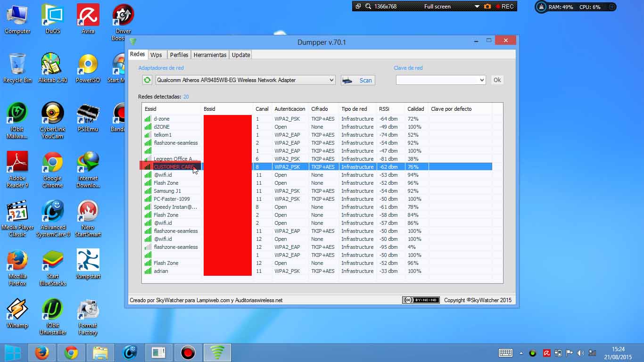The image size is (644, 362).
Task: Select the IObit Uninstaller desktop icon
Action: (53, 317)
